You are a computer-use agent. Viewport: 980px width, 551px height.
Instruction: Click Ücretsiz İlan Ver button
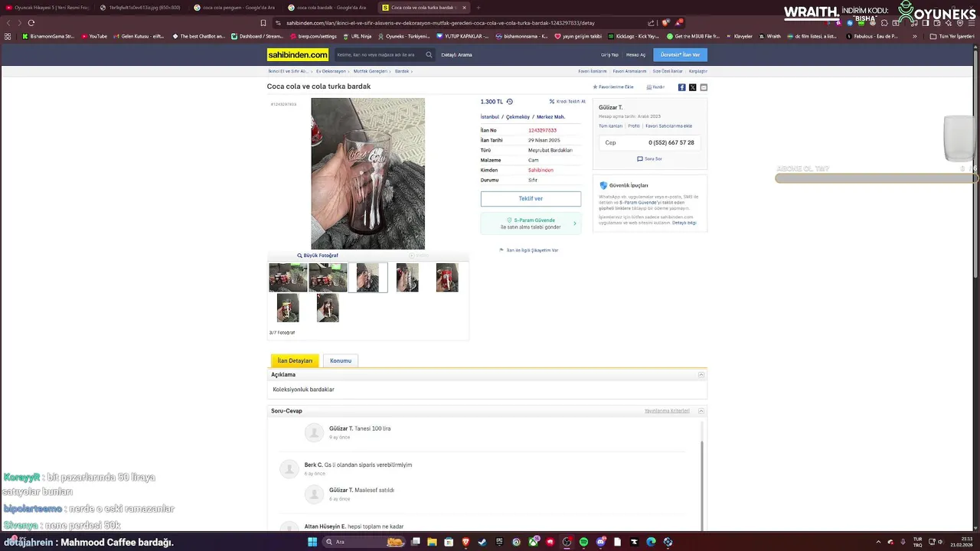pos(680,54)
